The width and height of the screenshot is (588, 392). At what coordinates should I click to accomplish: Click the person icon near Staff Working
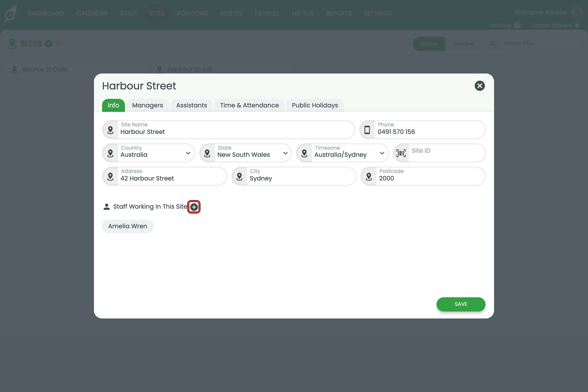tap(107, 207)
